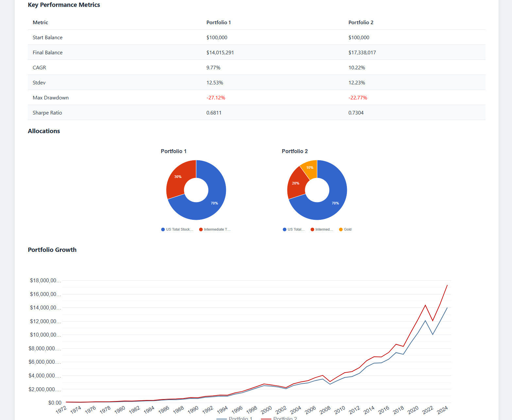Click the Intermediate legend marker for Portfolio 2
This screenshot has height=420, width=512.
pos(312,229)
